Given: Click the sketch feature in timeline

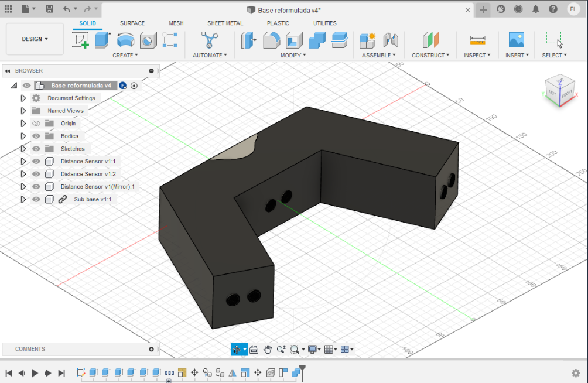Looking at the screenshot, I should pyautogui.click(x=81, y=372).
